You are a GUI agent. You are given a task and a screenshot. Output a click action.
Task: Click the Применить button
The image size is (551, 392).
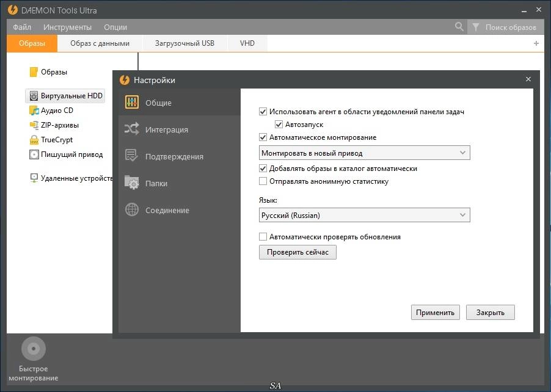[x=436, y=312]
